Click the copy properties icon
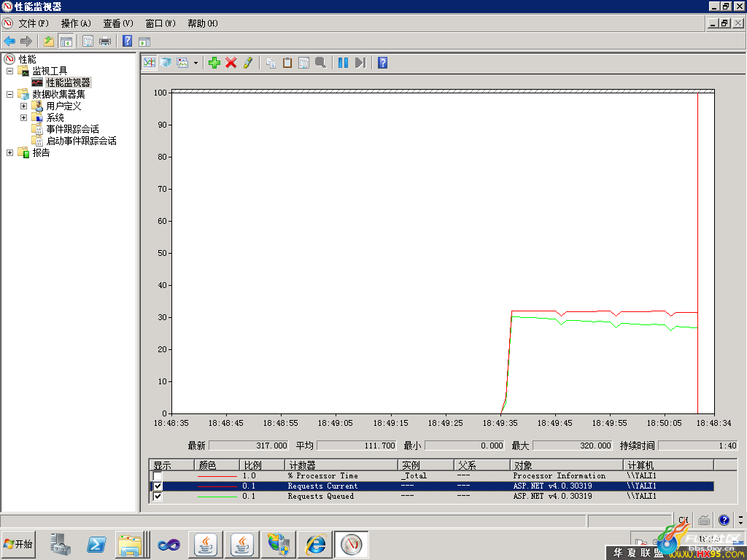Screen dimensions: 747x560 click(x=271, y=63)
